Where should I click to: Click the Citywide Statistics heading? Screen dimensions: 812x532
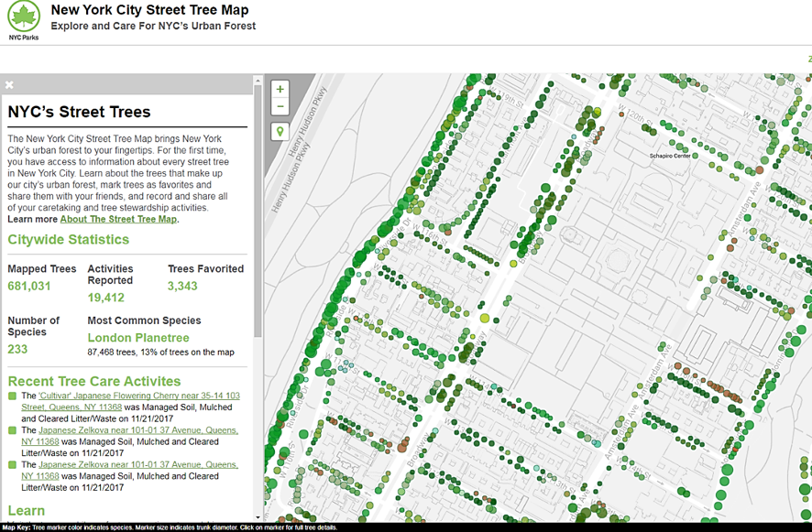pos(69,240)
